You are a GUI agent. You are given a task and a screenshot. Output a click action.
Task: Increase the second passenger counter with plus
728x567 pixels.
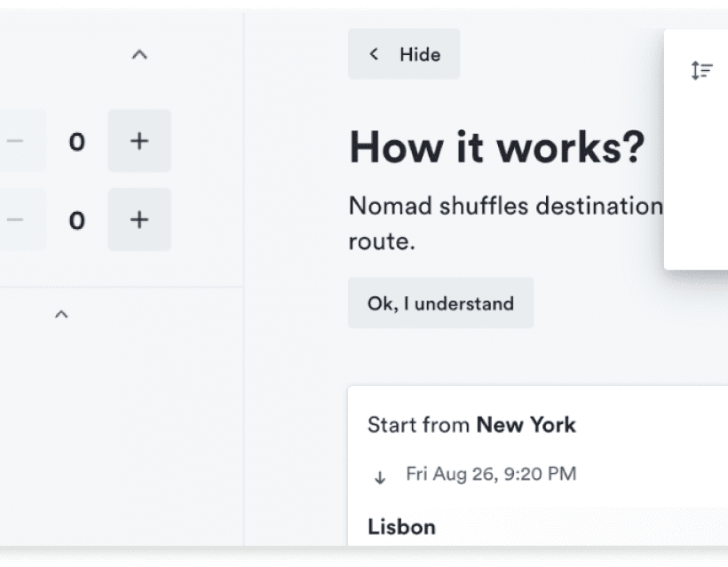coord(139,219)
